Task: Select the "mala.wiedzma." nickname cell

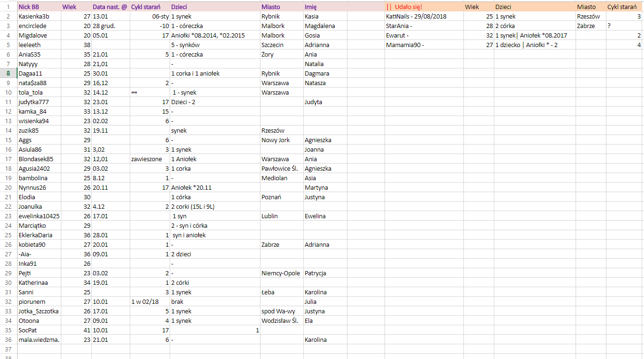Action: (x=39, y=340)
